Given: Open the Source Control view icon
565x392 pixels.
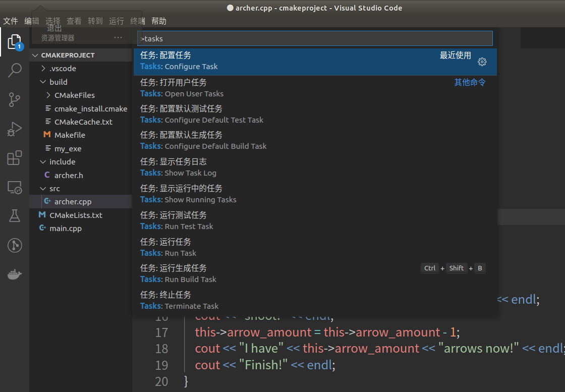Looking at the screenshot, I should [15, 99].
